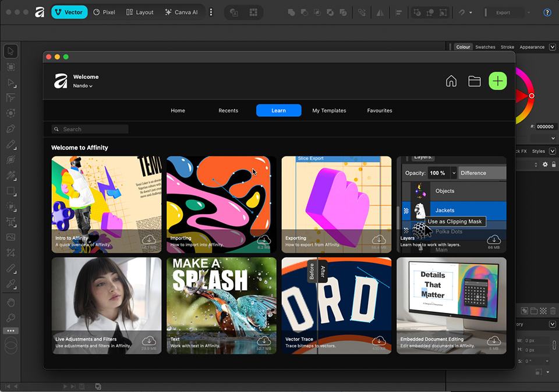Open the studio options three-dot menu

(211, 12)
